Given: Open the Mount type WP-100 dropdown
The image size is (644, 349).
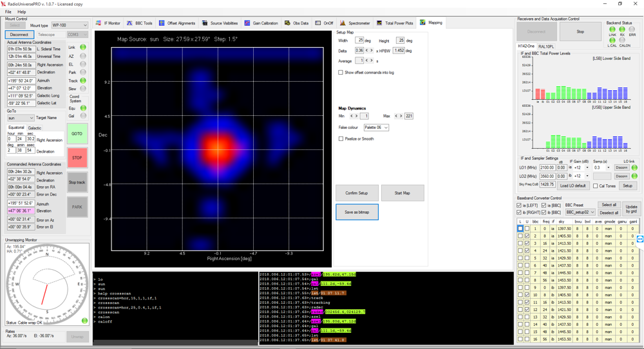Looking at the screenshot, I should click(x=70, y=25).
